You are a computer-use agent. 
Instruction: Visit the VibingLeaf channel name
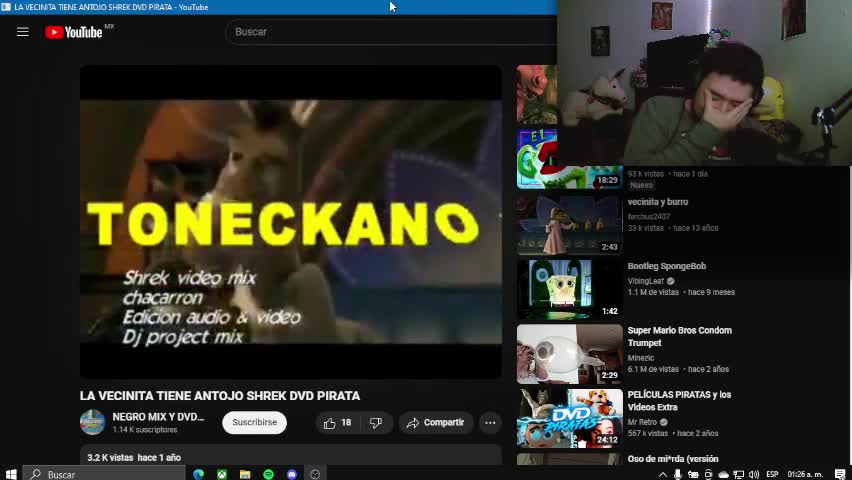[646, 281]
